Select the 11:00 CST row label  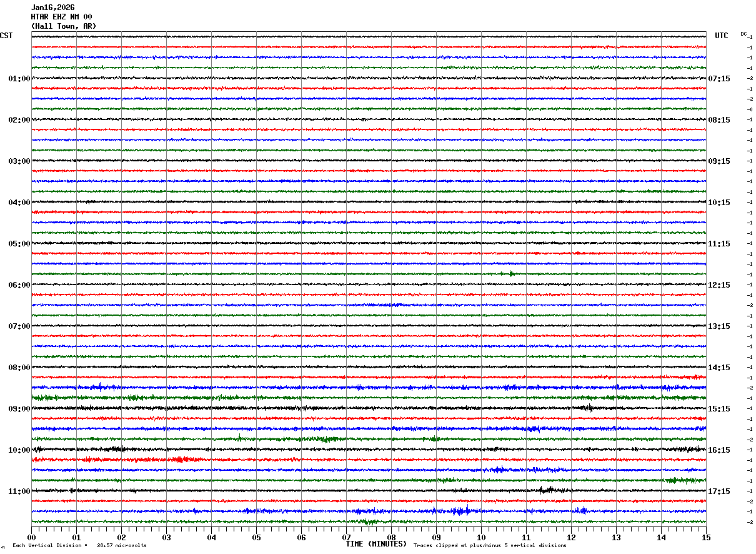[19, 491]
